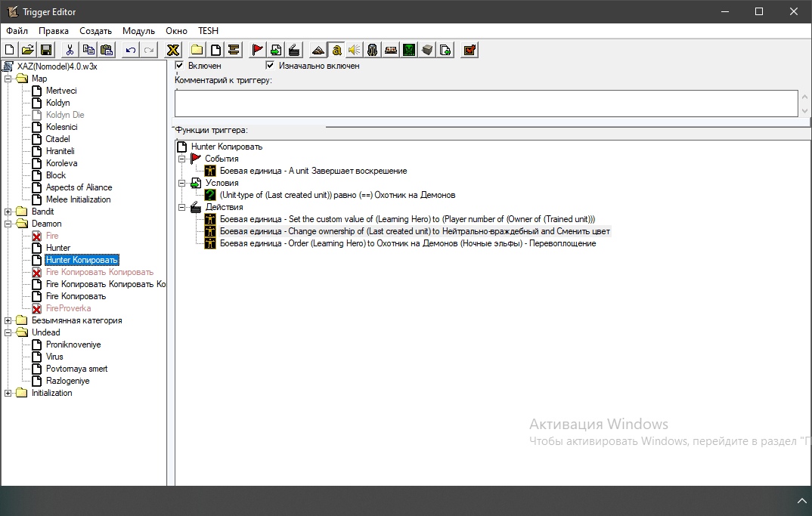Collapse the Undead category
The image size is (812, 516).
click(8, 332)
